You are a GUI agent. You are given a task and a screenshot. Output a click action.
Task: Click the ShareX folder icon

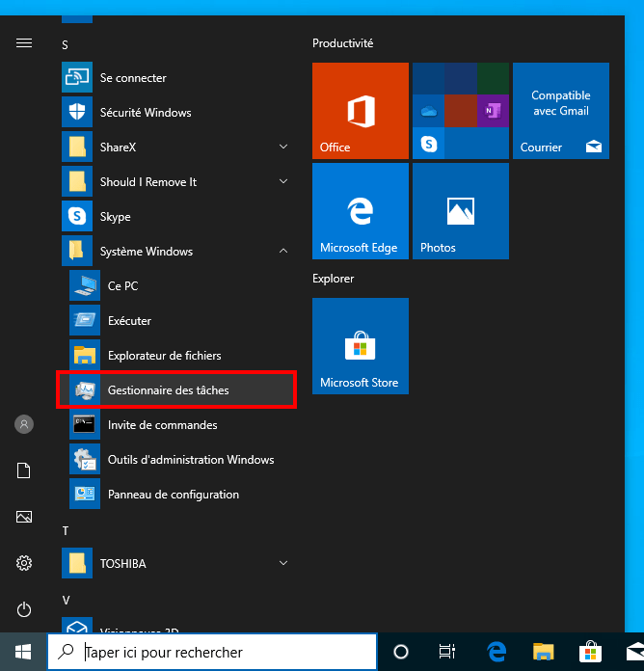coord(77,147)
